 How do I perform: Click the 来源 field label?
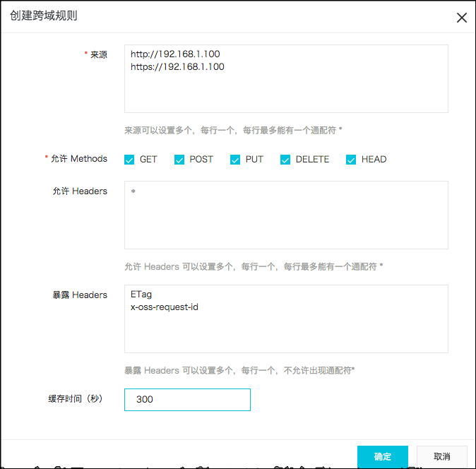(x=98, y=54)
